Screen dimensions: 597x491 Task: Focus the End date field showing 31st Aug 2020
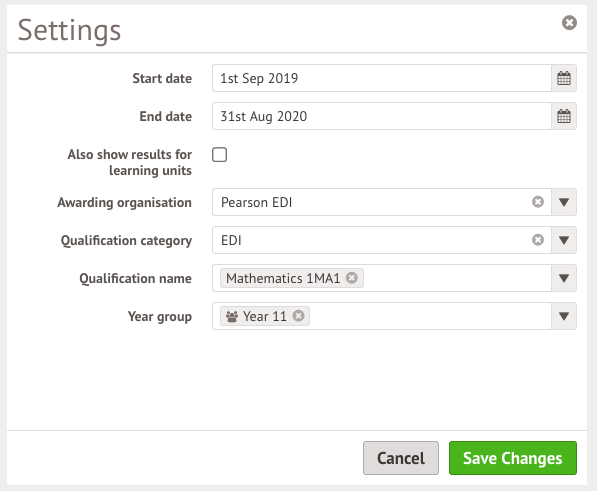(x=382, y=116)
